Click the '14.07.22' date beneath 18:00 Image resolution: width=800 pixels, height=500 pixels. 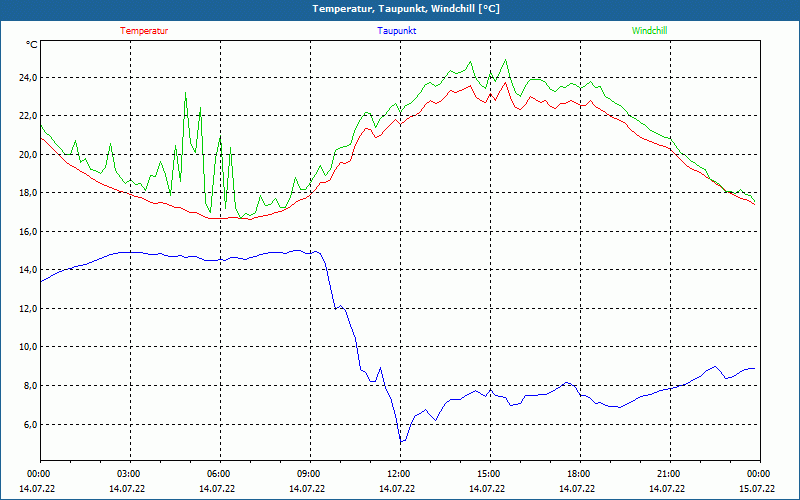tap(577, 488)
